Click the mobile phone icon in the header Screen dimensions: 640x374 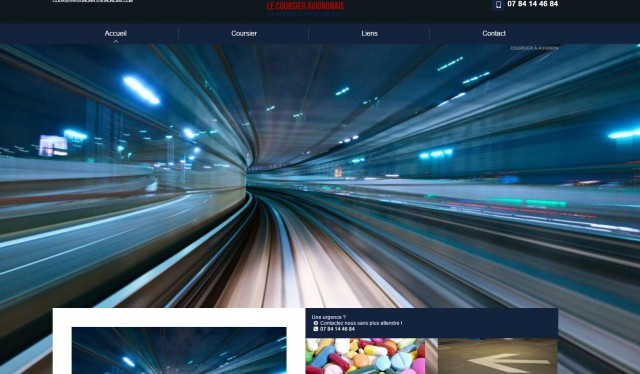(x=498, y=4)
